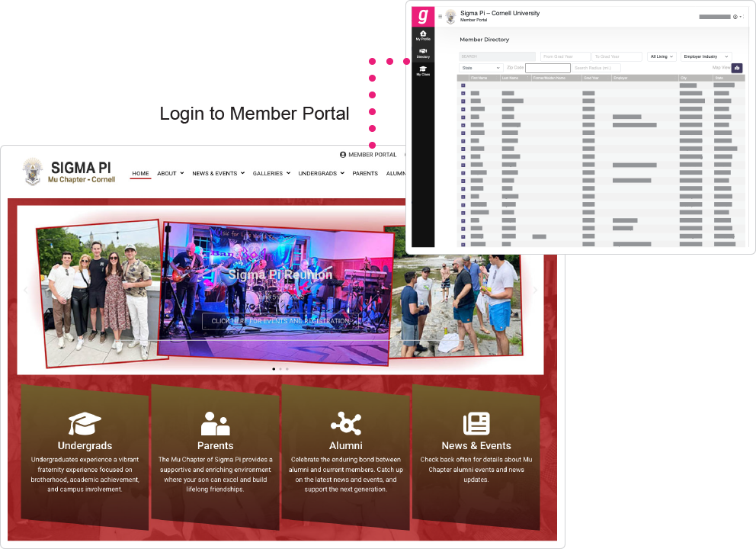Click the SEARCH field in Member Directory
The image size is (756, 549).
tap(497, 56)
